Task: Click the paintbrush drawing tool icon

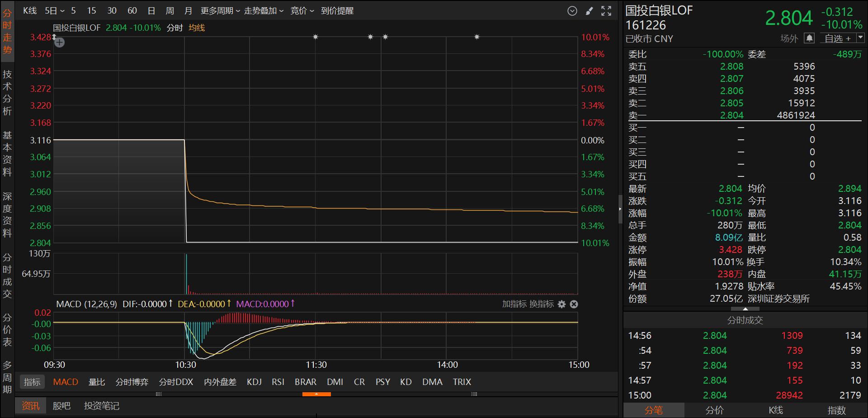Action: coord(589,11)
